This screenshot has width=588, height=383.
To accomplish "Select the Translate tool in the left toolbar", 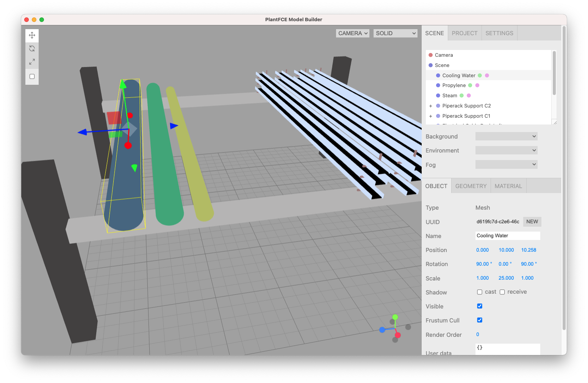I will [x=32, y=35].
